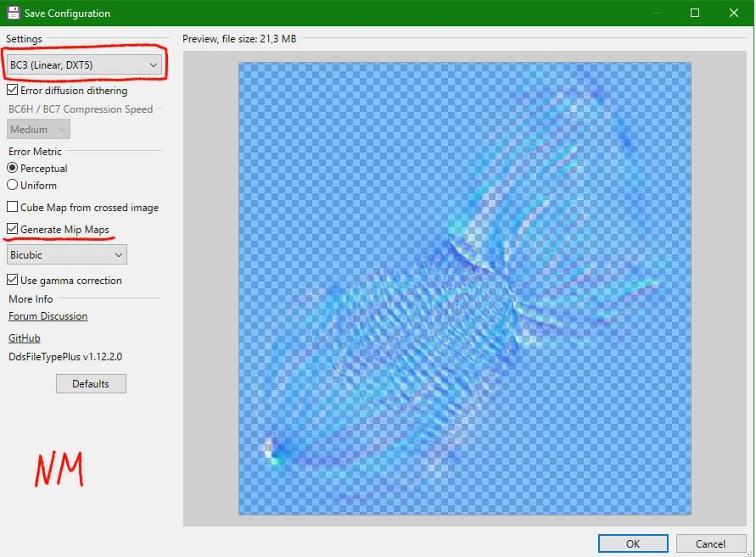756x557 pixels.
Task: Expand the Medium compression speed dropdown
Action: pyautogui.click(x=39, y=130)
